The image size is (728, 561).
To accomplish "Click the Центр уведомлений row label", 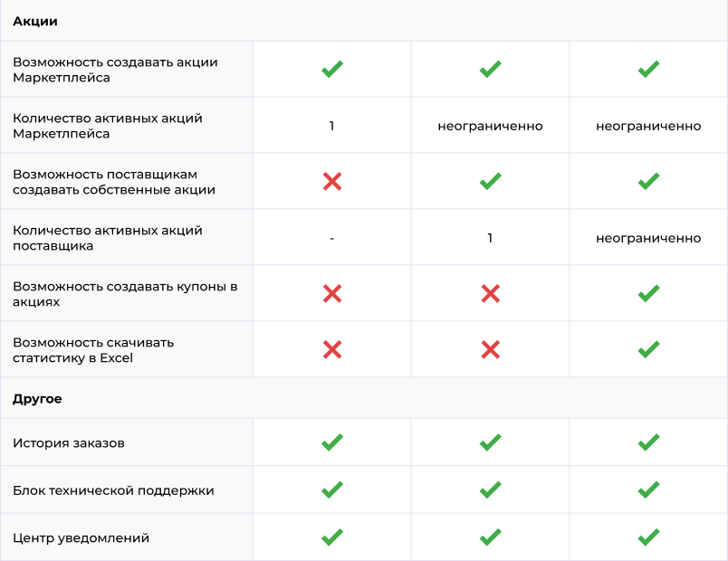I will 81,537.
